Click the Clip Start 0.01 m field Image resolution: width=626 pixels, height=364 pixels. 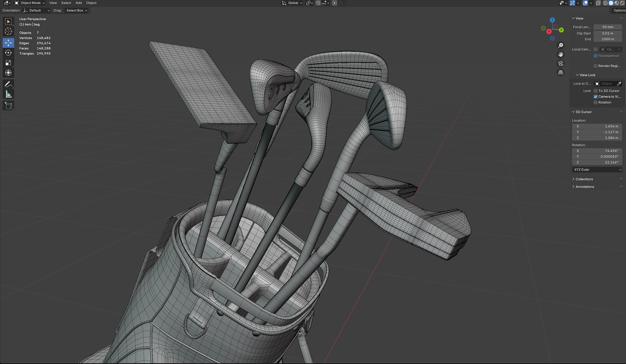(608, 33)
